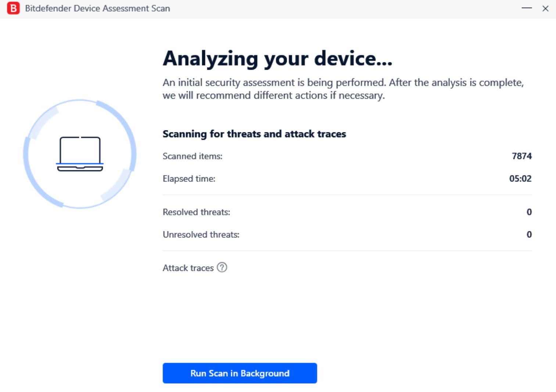Image resolution: width=556 pixels, height=392 pixels.
Task: Click the Resolved threats label
Action: [x=196, y=212]
